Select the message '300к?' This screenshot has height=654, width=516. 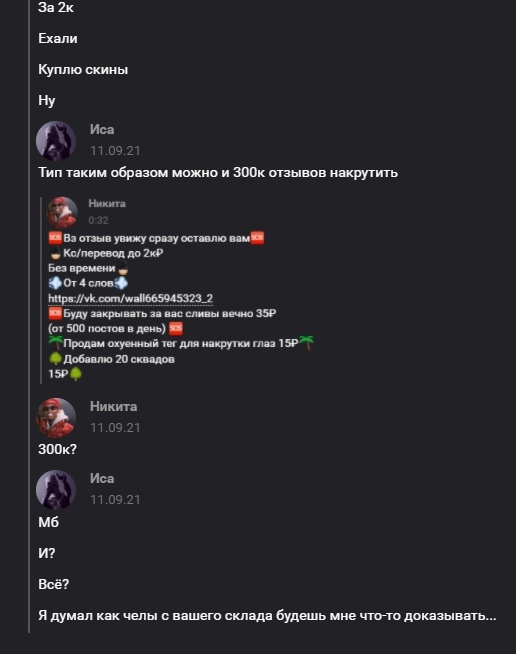[58, 449]
